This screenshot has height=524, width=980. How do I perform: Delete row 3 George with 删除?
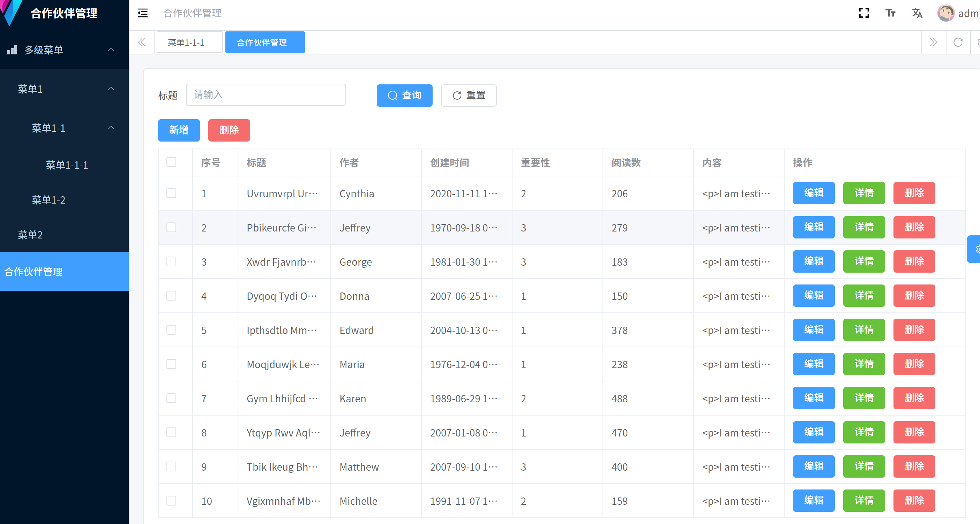click(914, 261)
